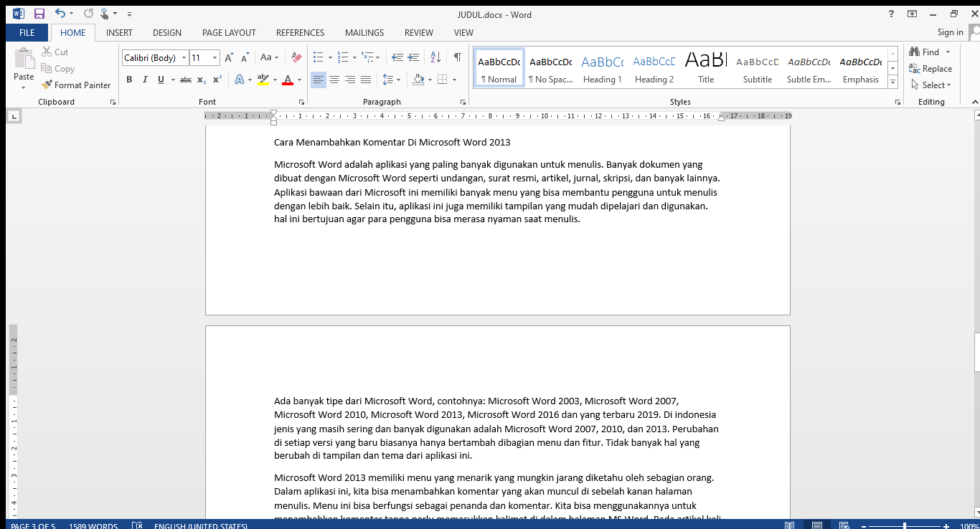This screenshot has height=529, width=980.
Task: Open the PAGE LAYOUT tab
Action: (229, 32)
